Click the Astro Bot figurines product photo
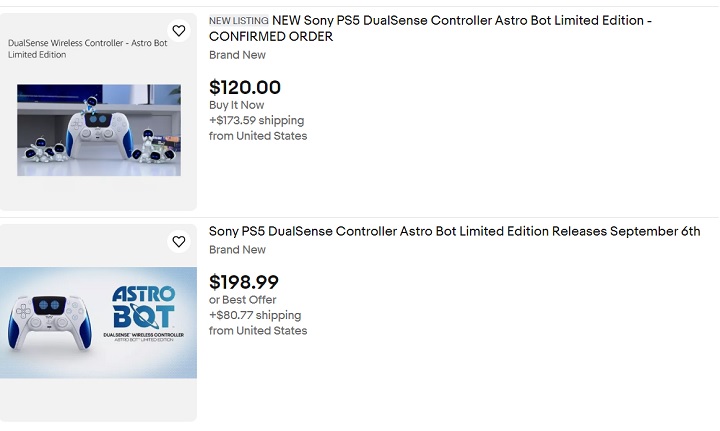The width and height of the screenshot is (720, 431). [99, 130]
